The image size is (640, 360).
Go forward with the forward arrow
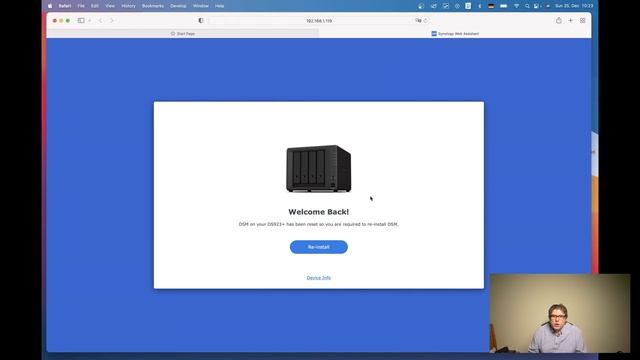[112, 20]
